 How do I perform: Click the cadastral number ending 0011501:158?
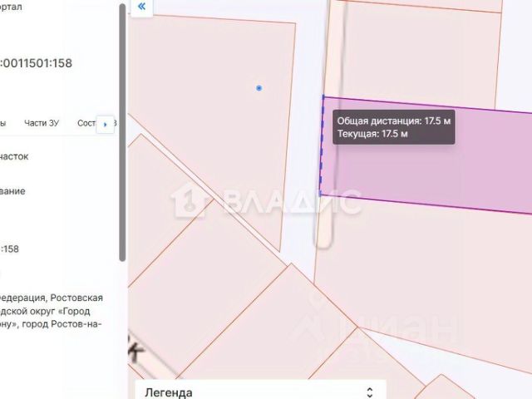click(36, 63)
